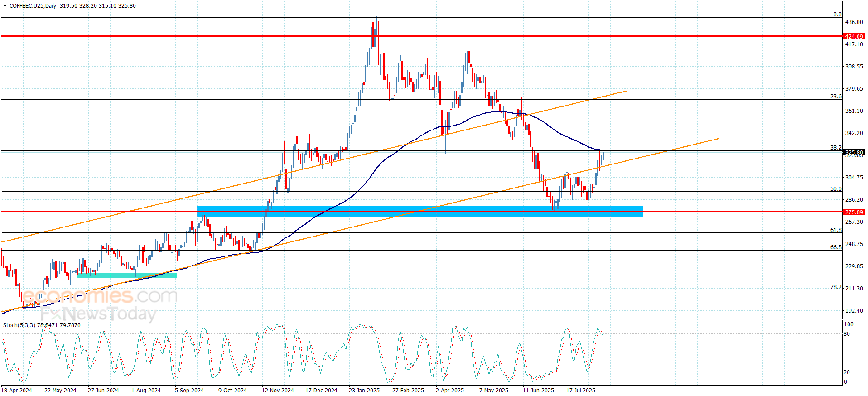Click the red 424.09 price tag
868x396 pixels.
click(x=854, y=36)
